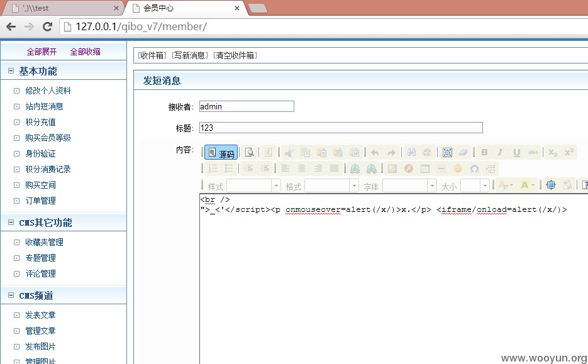
Task: Click 全部收缩 to collapse all sections
Action: click(85, 52)
